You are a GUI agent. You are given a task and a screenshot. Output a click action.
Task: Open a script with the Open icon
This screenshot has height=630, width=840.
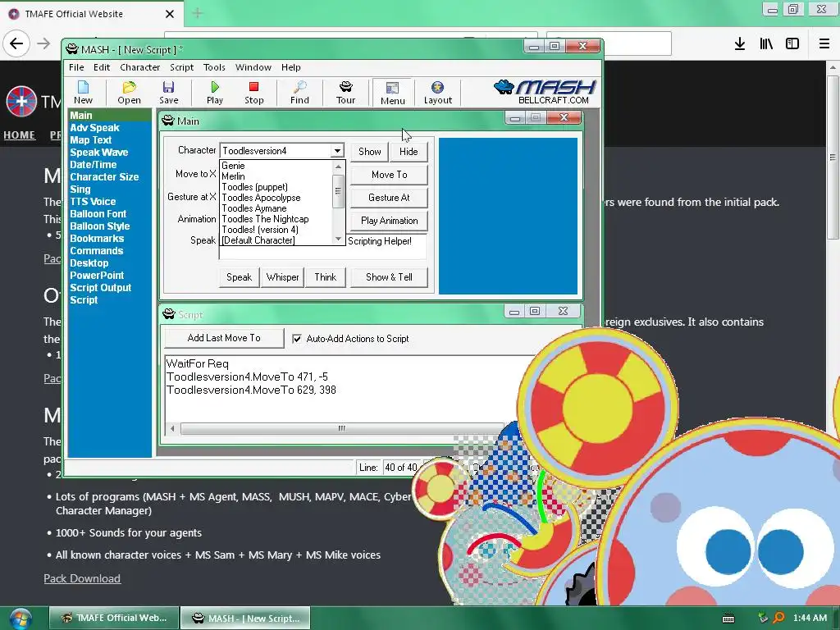coord(129,92)
